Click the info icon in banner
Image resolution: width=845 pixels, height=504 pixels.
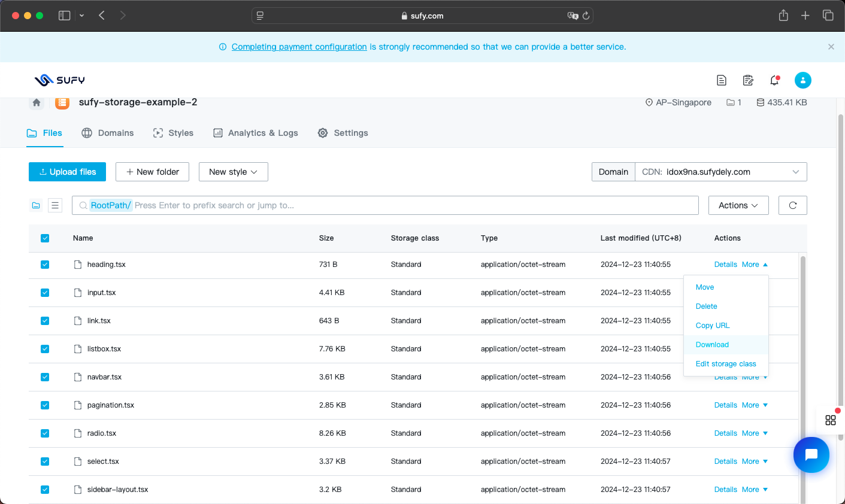[223, 47]
